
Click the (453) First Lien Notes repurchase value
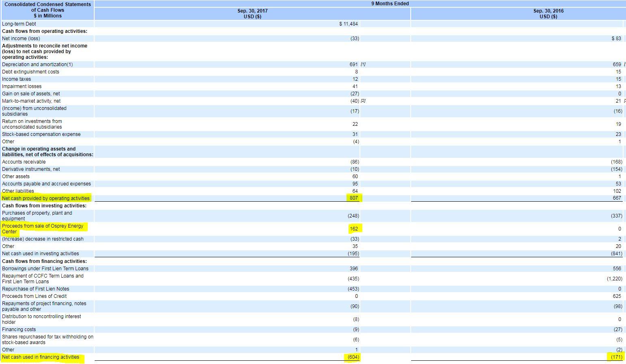353,289
